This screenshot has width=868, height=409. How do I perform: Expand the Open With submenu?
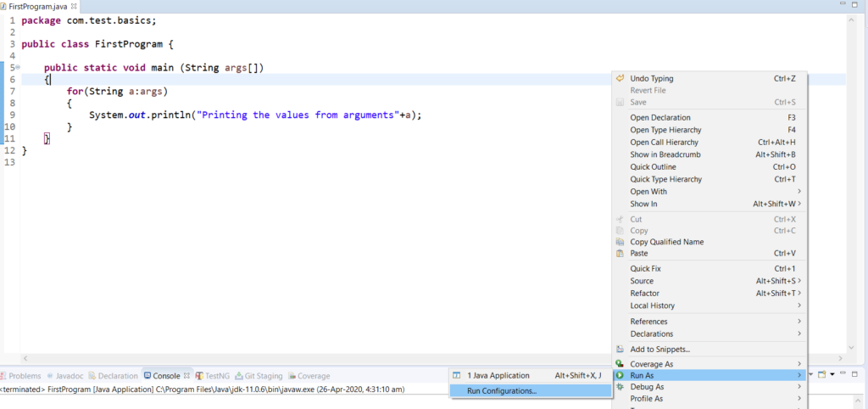coord(798,192)
